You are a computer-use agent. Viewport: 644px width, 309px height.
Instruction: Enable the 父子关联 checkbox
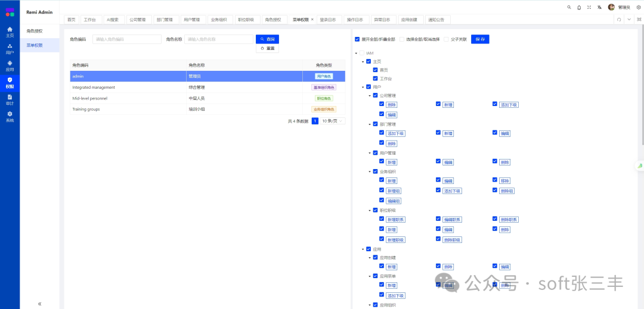[446, 39]
